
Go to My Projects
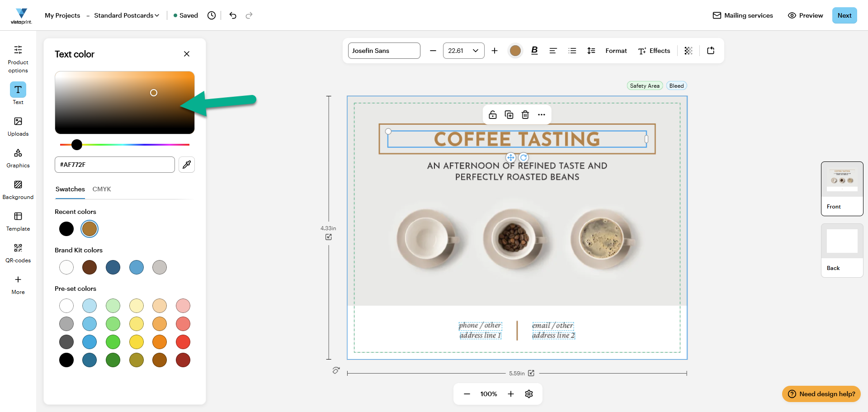[62, 15]
